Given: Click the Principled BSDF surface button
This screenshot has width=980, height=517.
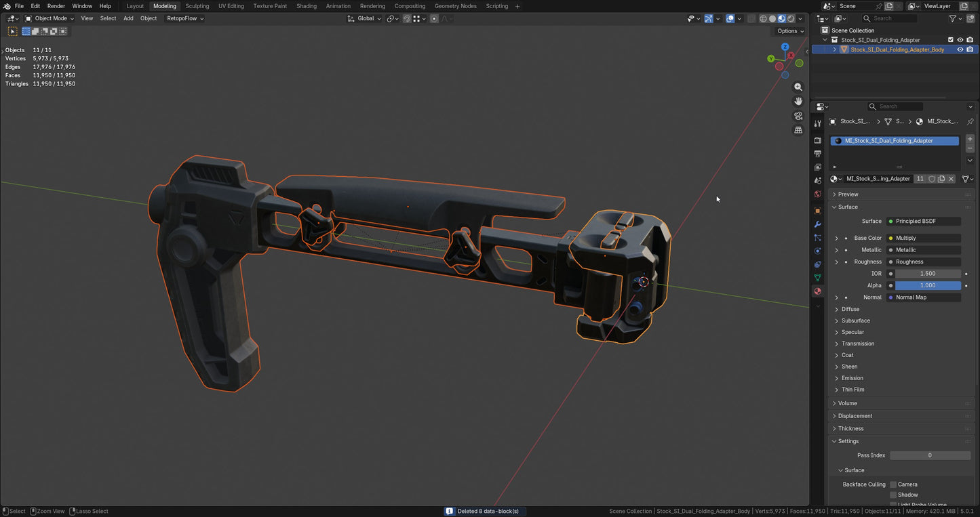Looking at the screenshot, I should (922, 221).
